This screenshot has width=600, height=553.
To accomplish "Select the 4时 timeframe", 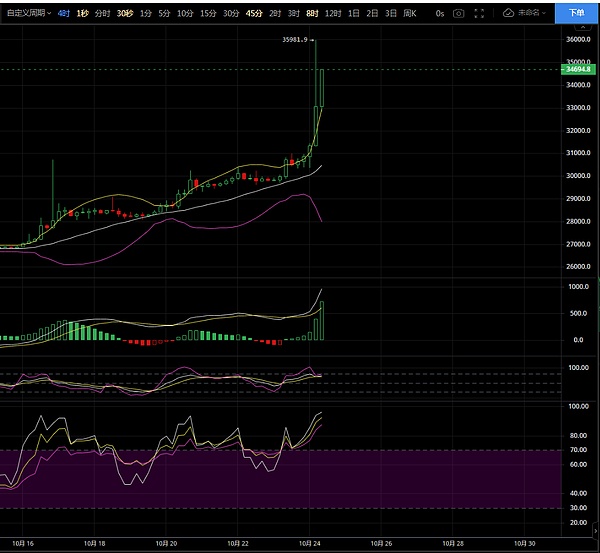I will [x=64, y=13].
